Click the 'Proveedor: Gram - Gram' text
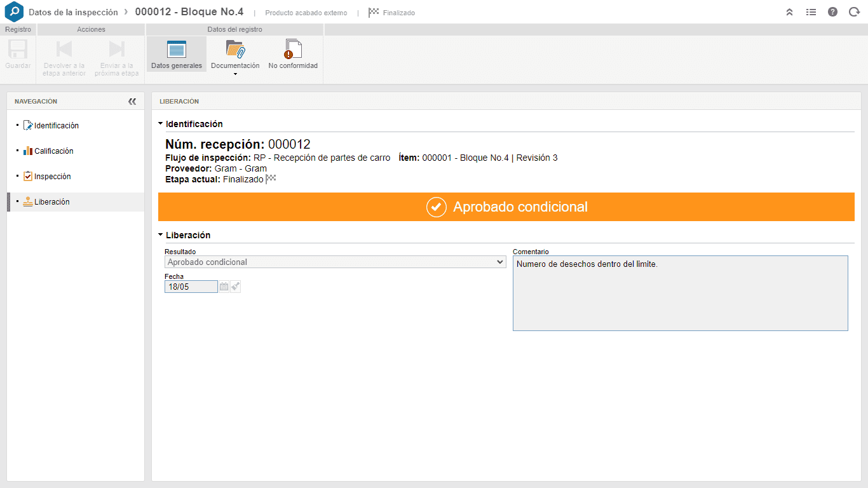 (216, 168)
